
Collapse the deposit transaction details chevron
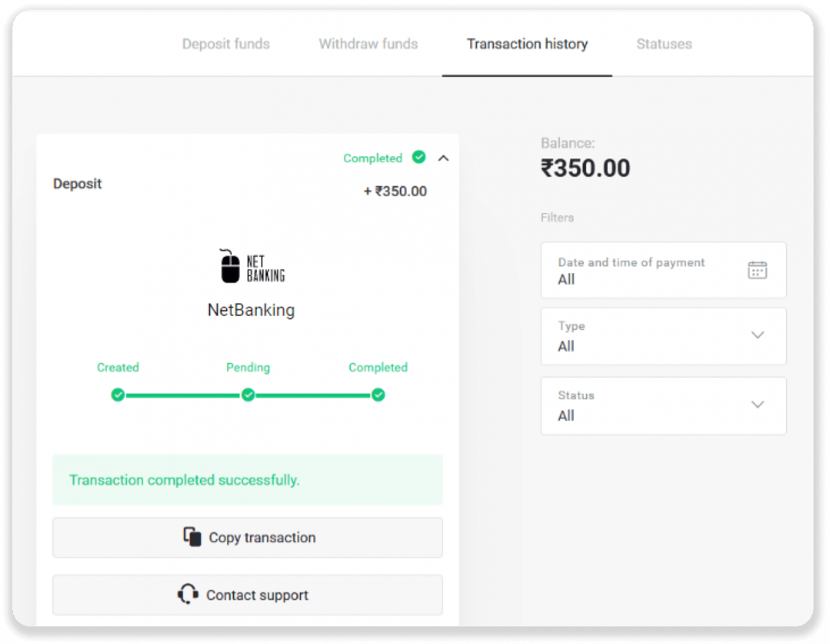[x=444, y=158]
